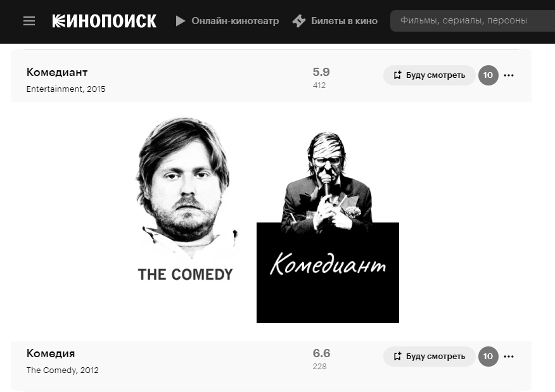Open three-dots menu for Комедия
This screenshot has height=392, width=555.
tap(509, 357)
